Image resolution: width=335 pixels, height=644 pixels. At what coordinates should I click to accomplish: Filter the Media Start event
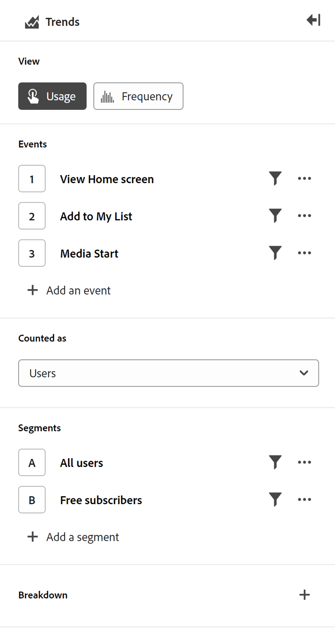point(275,253)
